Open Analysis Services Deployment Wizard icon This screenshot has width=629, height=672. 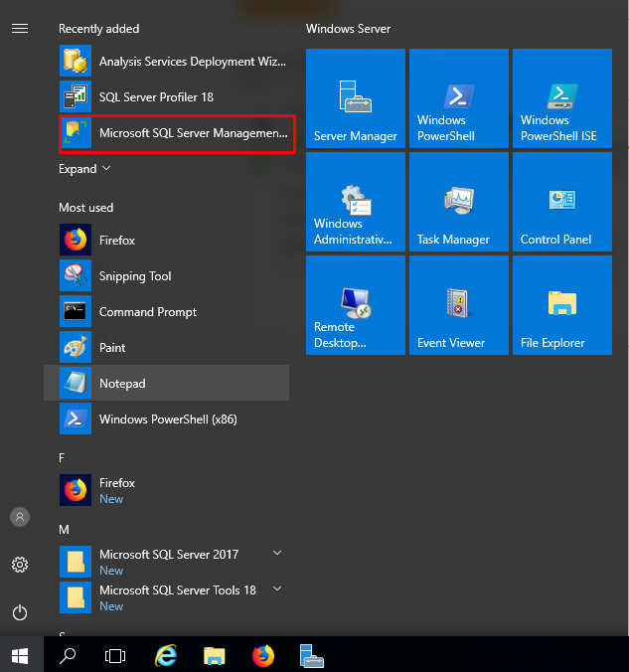tap(76, 61)
